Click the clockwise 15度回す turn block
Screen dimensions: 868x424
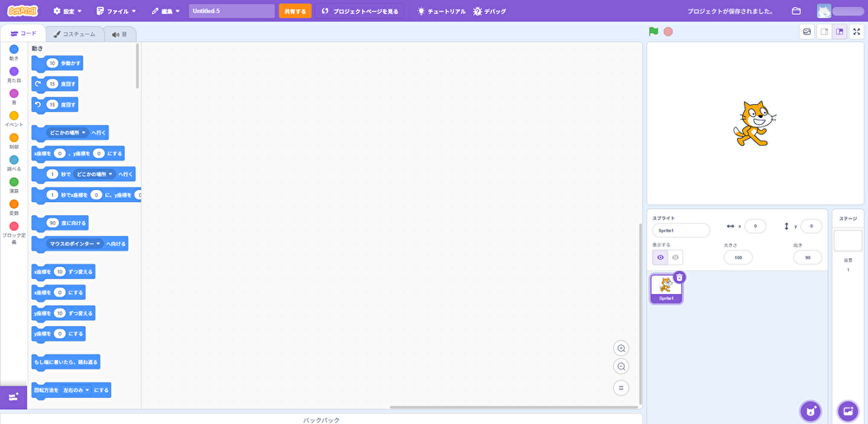coord(55,84)
